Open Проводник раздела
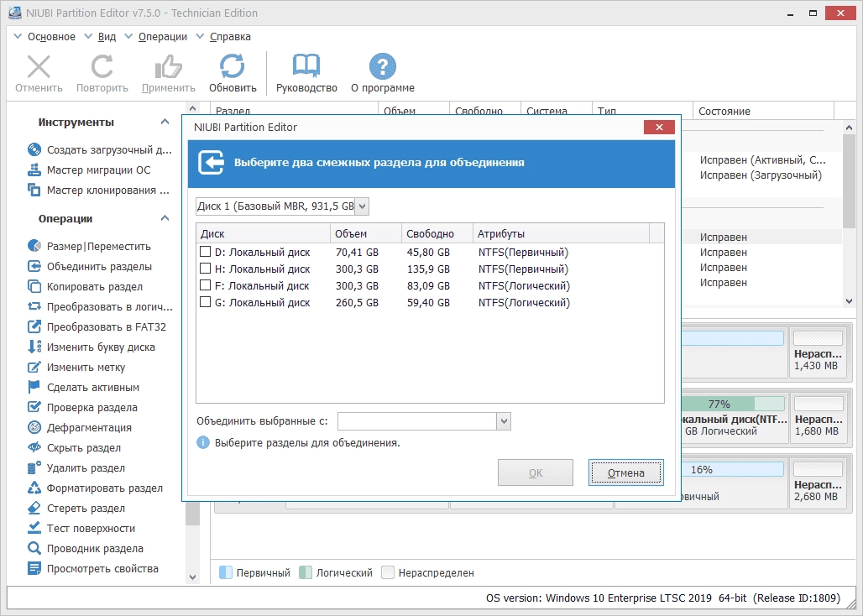 click(86, 548)
